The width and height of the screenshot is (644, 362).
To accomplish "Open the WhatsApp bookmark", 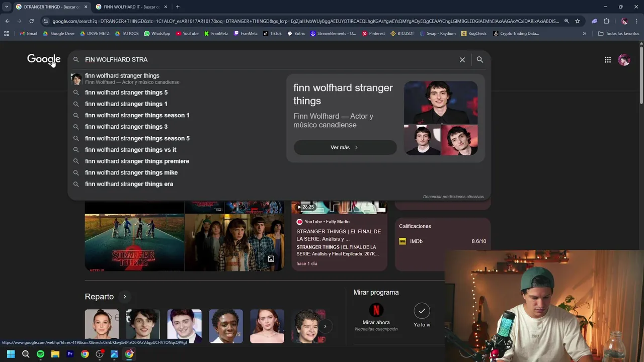I will click(157, 34).
